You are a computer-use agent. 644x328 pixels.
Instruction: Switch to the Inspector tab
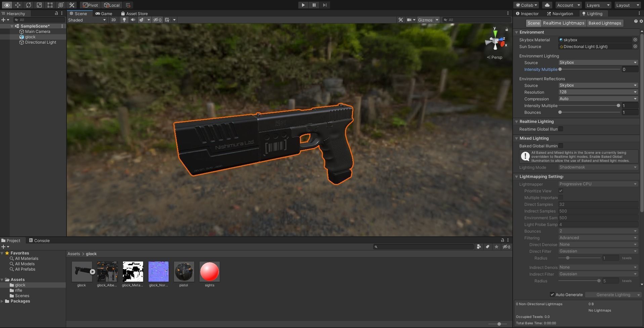[x=527, y=13]
